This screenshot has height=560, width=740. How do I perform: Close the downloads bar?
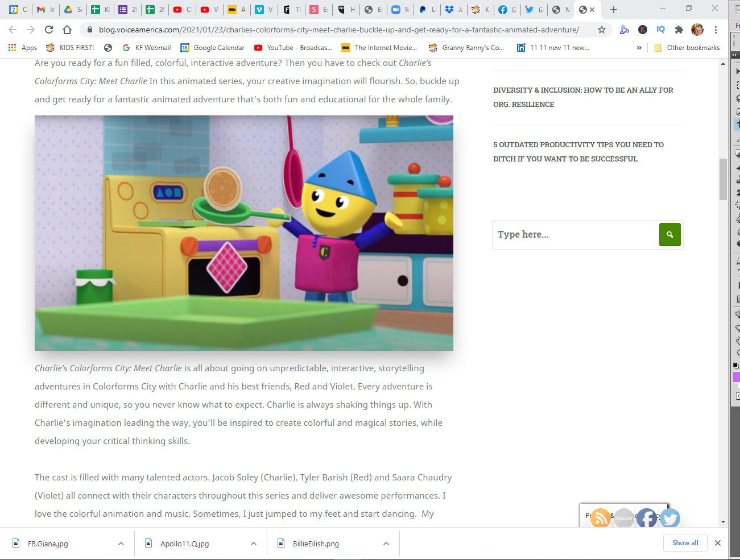718,543
